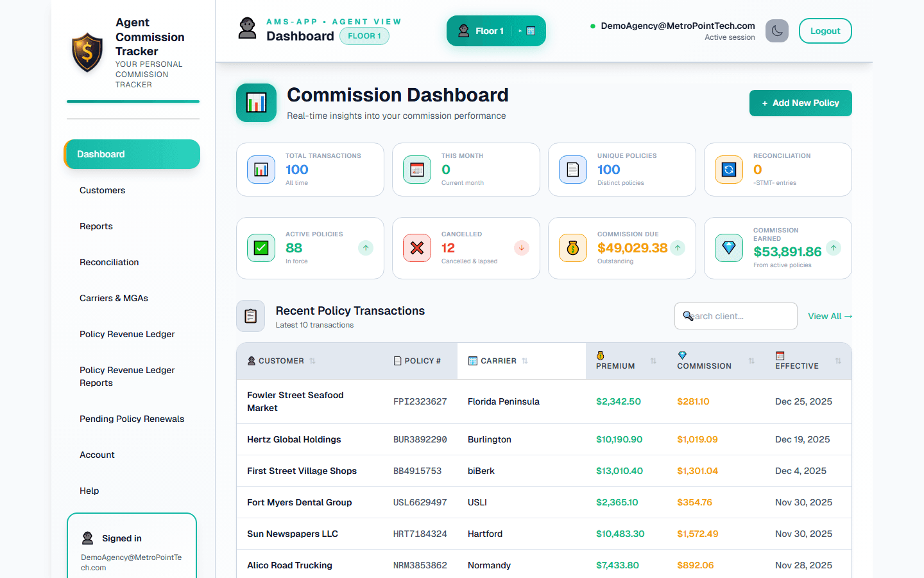Select Carriers & MGAs in the sidebar

click(x=114, y=298)
